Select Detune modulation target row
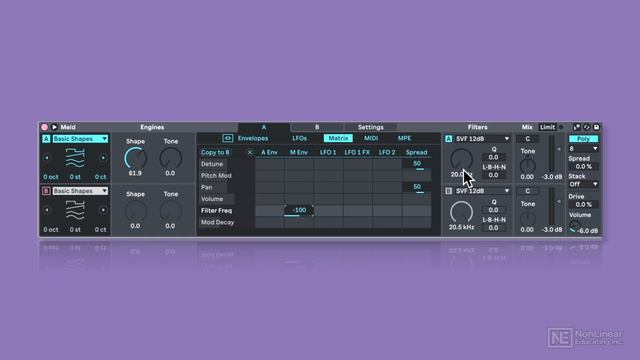Screen dimensions: 640x360 pyautogui.click(x=212, y=164)
